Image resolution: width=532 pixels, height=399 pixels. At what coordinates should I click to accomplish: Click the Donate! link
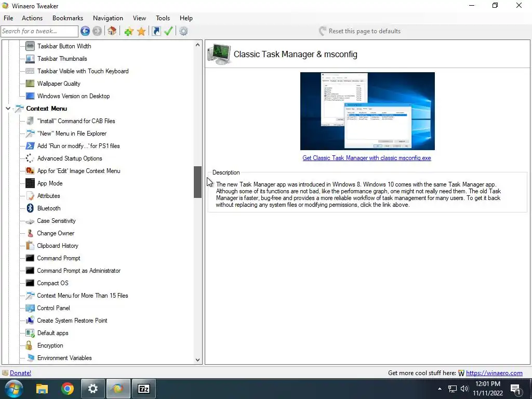click(20, 373)
